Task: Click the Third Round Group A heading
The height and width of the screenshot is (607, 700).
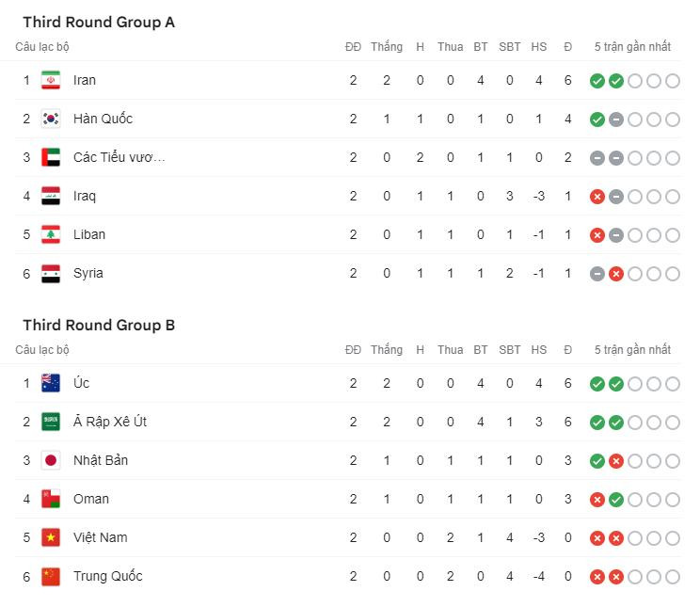Action: [x=99, y=23]
